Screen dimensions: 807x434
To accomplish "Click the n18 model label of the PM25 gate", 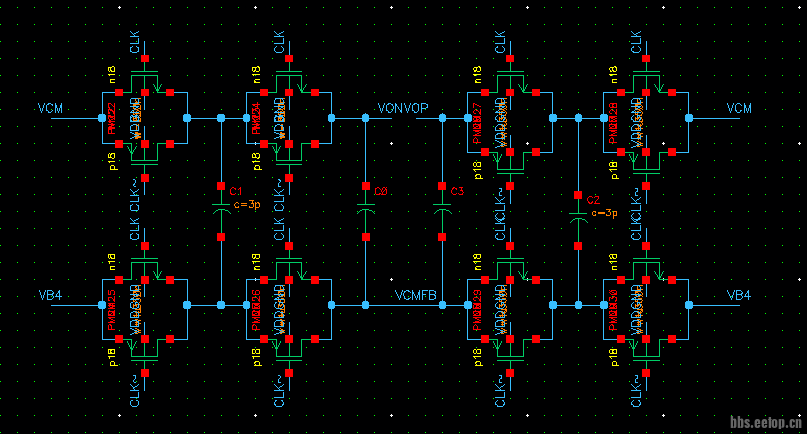I will (x=112, y=262).
